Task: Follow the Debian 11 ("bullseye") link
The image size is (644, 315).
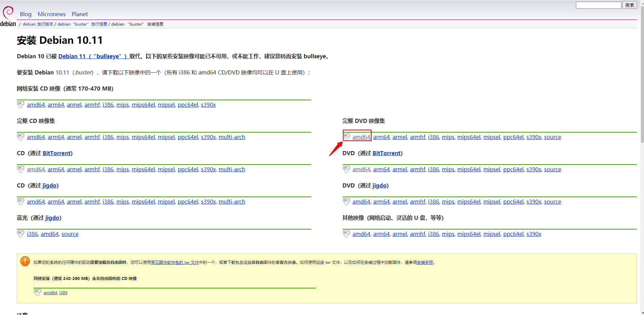Action: click(x=93, y=56)
